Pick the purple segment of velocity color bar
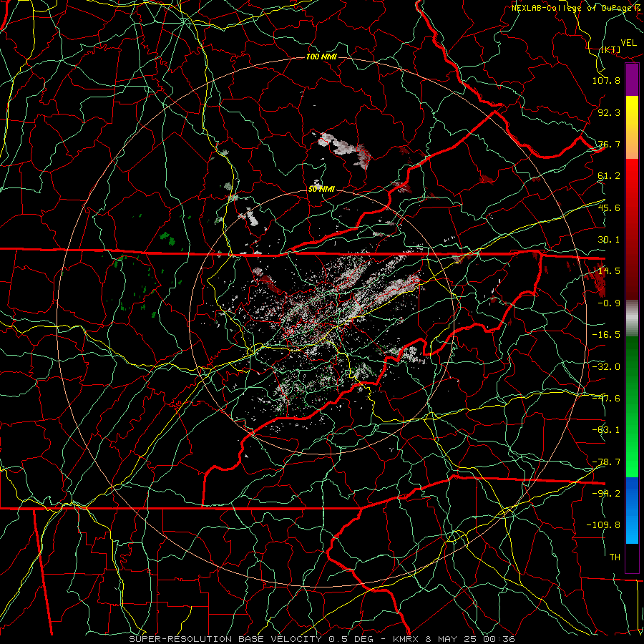The image size is (644, 644). (x=632, y=80)
